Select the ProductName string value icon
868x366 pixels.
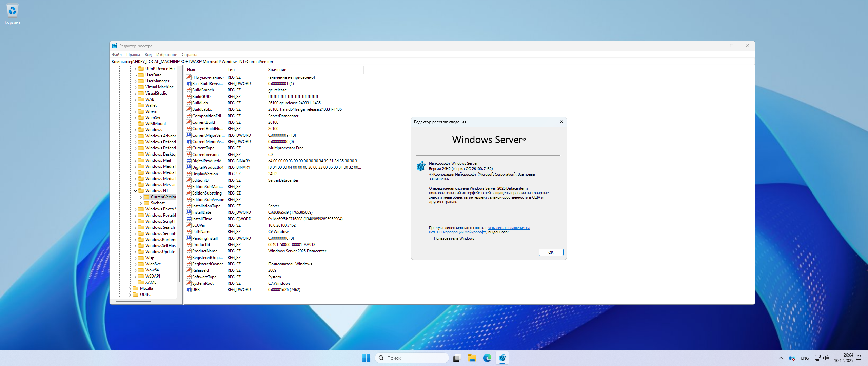tap(189, 251)
